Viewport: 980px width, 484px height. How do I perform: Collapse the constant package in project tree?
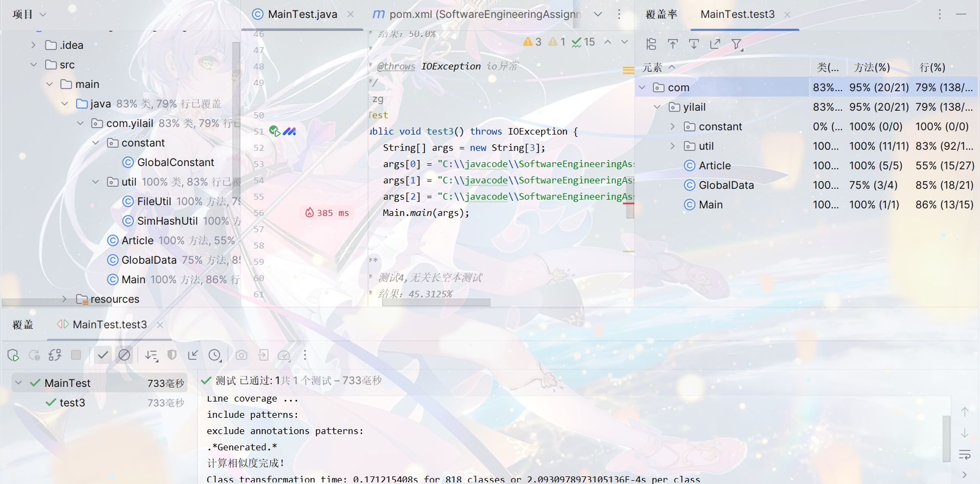[96, 143]
